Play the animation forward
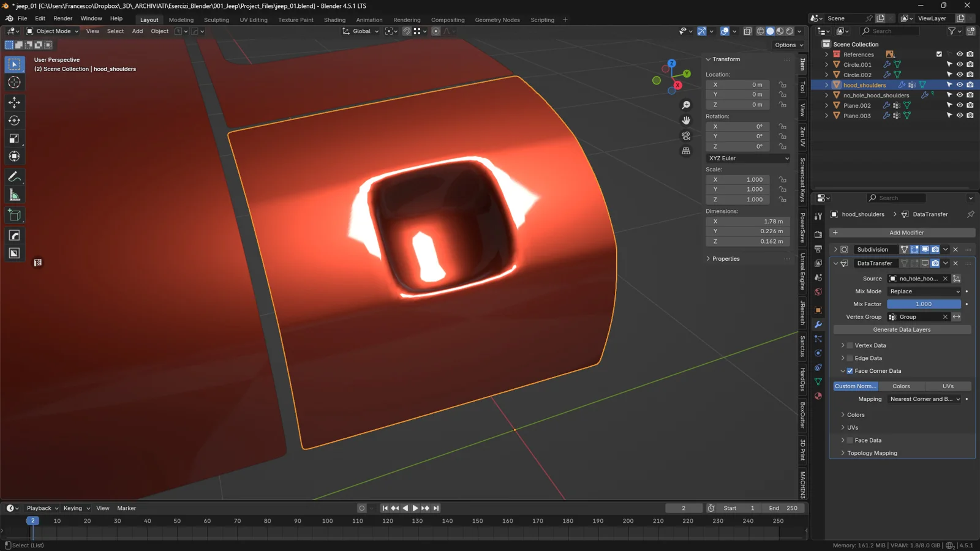Viewport: 980px width, 551px height. [x=415, y=508]
